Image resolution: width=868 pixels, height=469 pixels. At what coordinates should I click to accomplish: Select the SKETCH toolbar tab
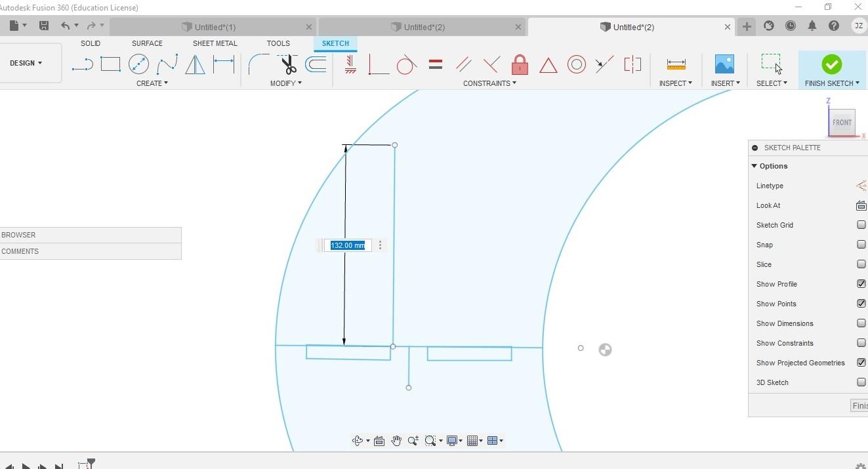(335, 43)
